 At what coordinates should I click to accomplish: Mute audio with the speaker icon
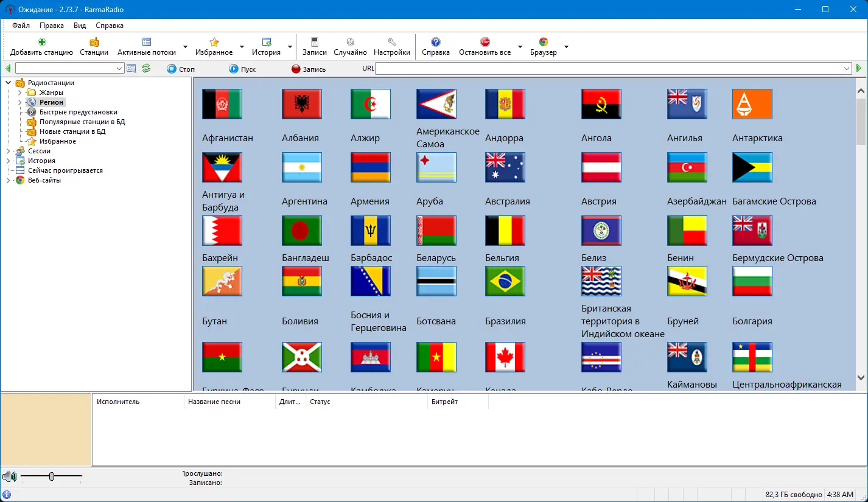[x=9, y=476]
